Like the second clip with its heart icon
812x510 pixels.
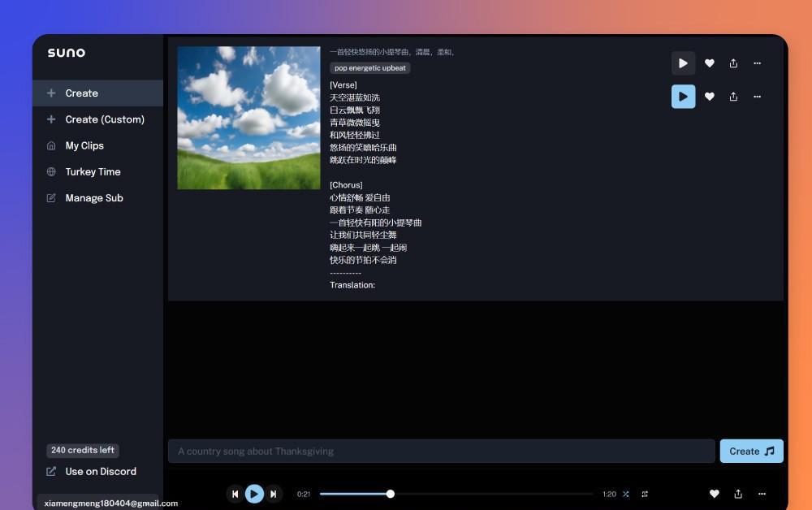tap(710, 97)
